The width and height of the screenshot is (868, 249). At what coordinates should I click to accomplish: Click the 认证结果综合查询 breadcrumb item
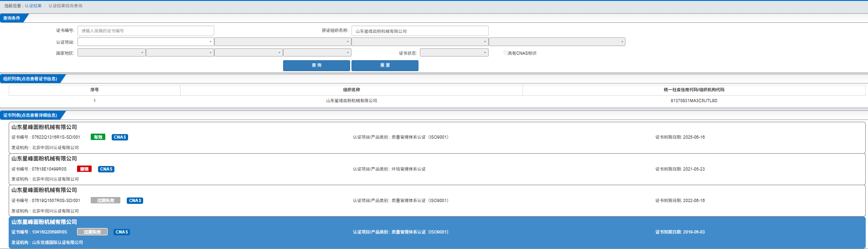[66, 6]
